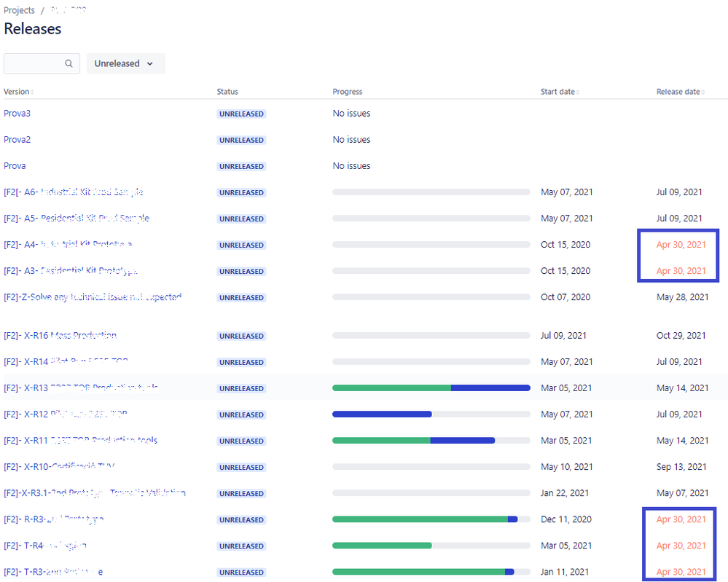Click the Unreleased dropdown chevron arrow
Image resolution: width=728 pixels, height=582 pixels.
tap(150, 63)
